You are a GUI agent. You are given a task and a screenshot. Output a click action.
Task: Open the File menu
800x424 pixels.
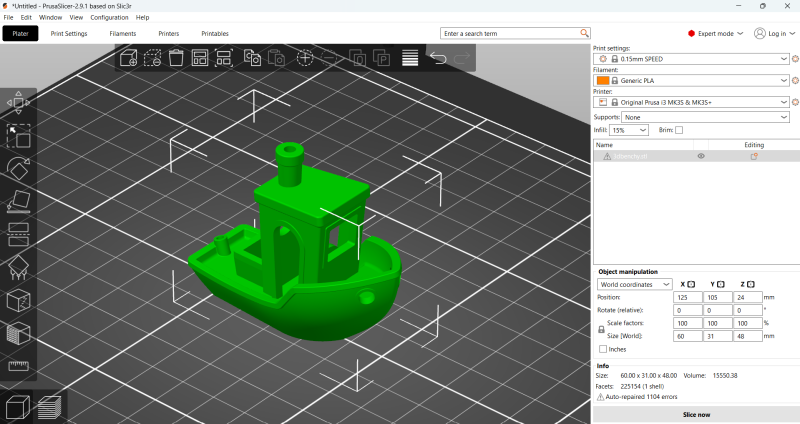coord(8,17)
